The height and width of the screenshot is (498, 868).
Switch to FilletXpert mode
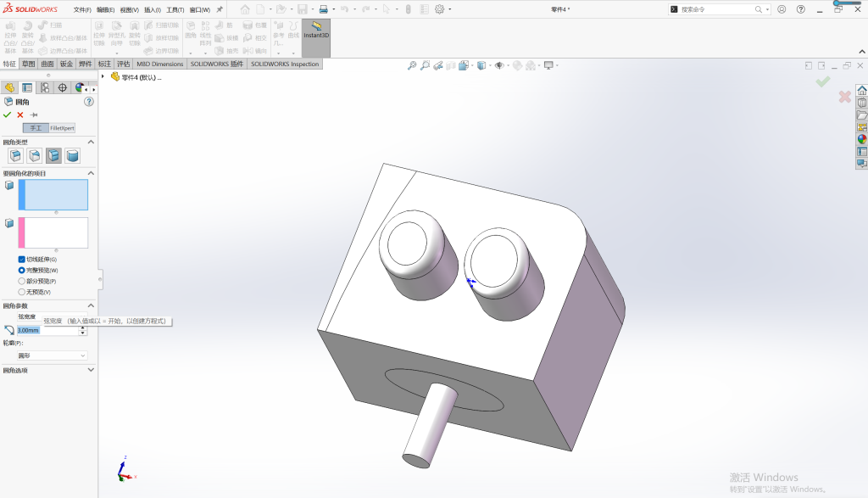[62, 128]
